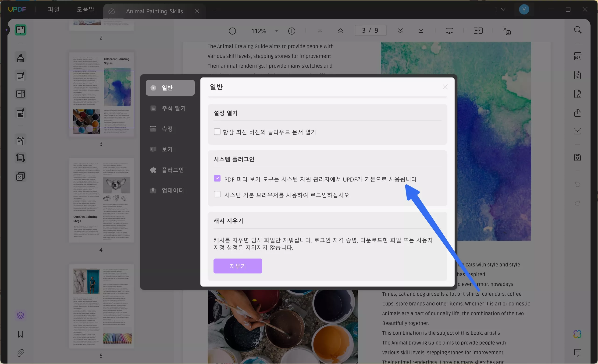Click the Animal Painting Skills document tab
The height and width of the screenshot is (364, 598).
(x=154, y=11)
